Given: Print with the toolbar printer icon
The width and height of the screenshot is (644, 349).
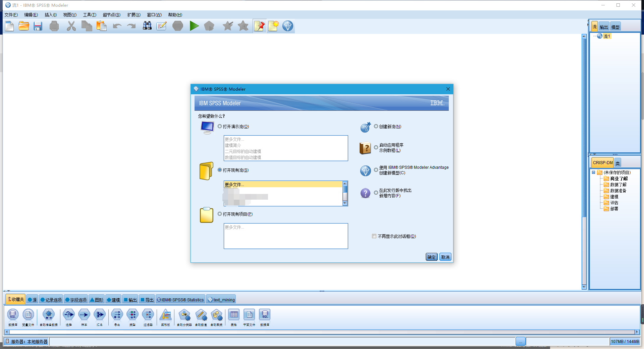Looking at the screenshot, I should pyautogui.click(x=54, y=26).
